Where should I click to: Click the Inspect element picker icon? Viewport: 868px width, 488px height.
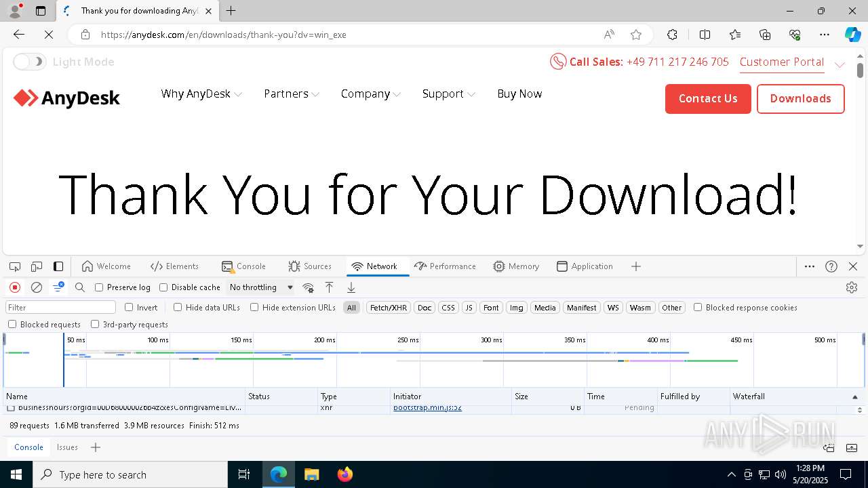[15, 266]
